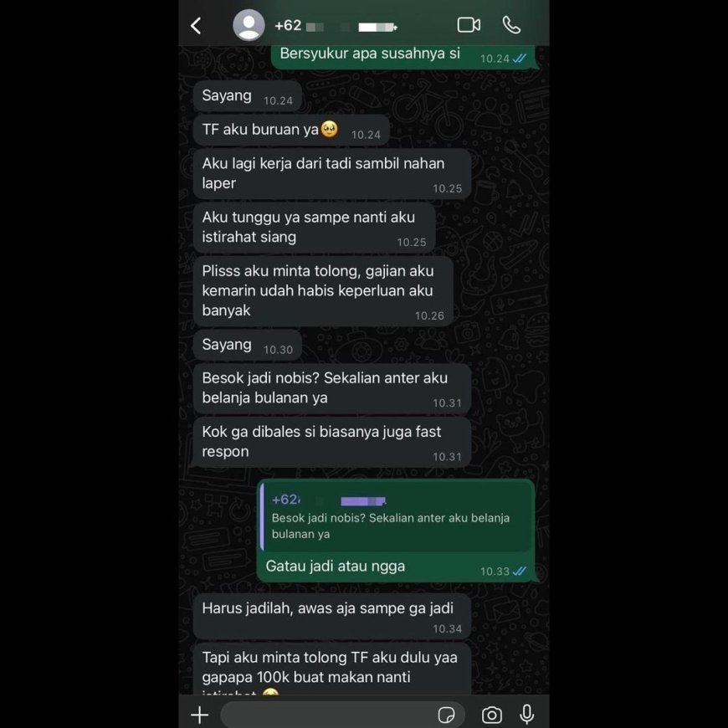
Task: Tap the microphone to record voice message
Action: coord(527,715)
